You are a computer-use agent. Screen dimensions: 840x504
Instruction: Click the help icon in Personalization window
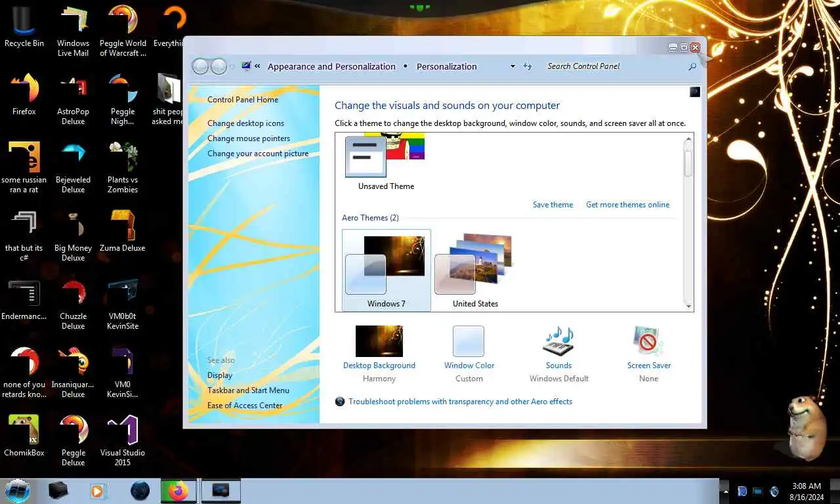click(x=695, y=92)
